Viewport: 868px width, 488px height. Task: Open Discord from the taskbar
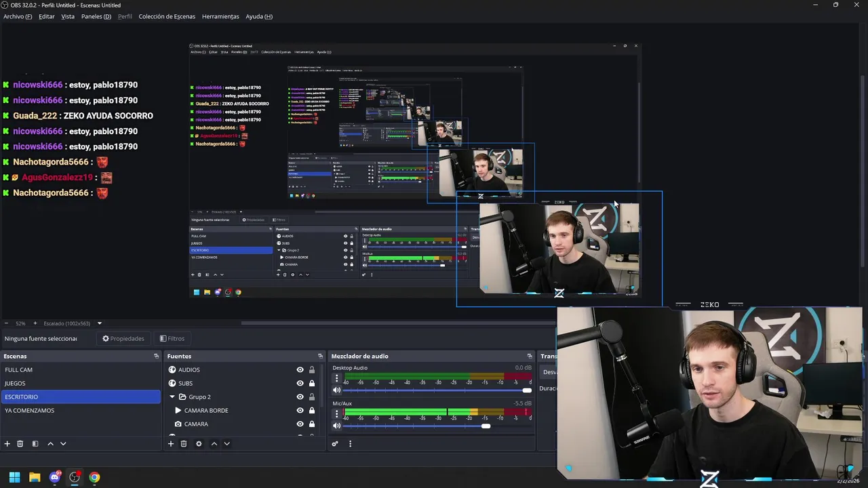pos(55,477)
